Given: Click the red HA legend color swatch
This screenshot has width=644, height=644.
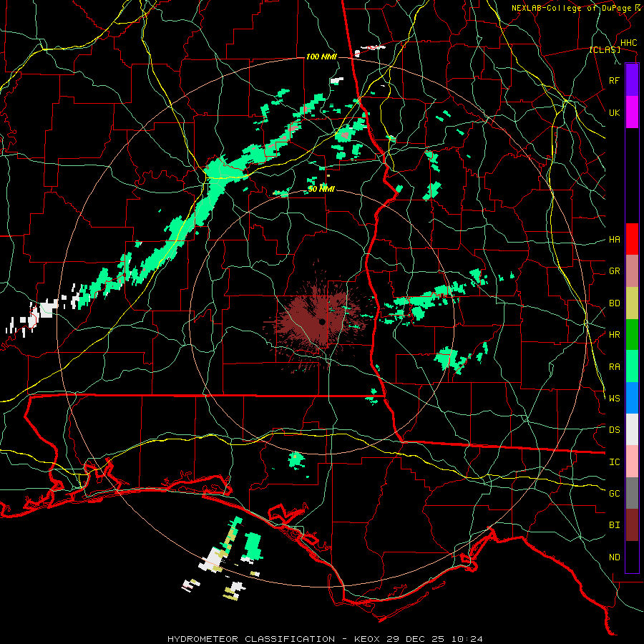Looking at the screenshot, I should (x=632, y=239).
